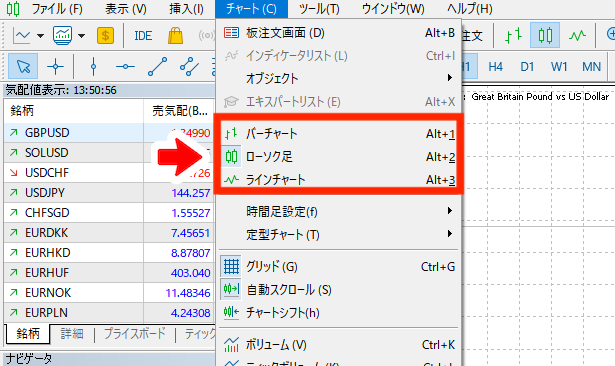Open the ツール(T) menu

tap(318, 9)
